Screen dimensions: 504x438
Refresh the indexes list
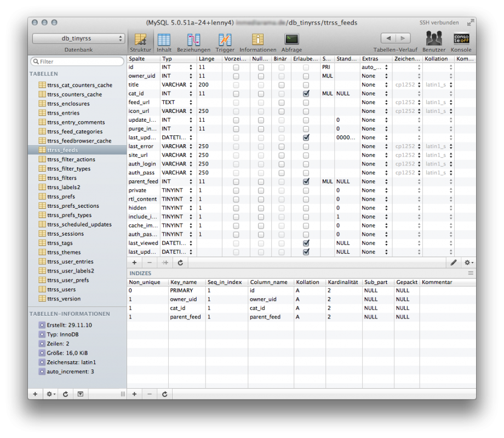[x=164, y=394]
